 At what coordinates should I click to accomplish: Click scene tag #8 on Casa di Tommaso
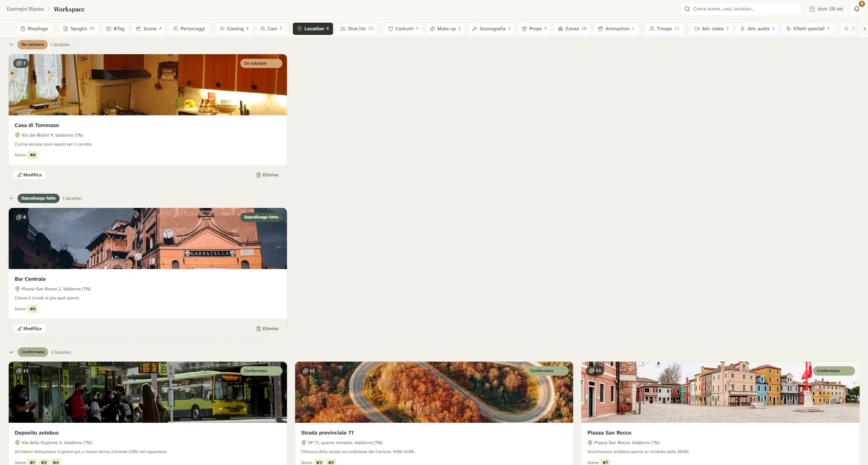click(33, 155)
